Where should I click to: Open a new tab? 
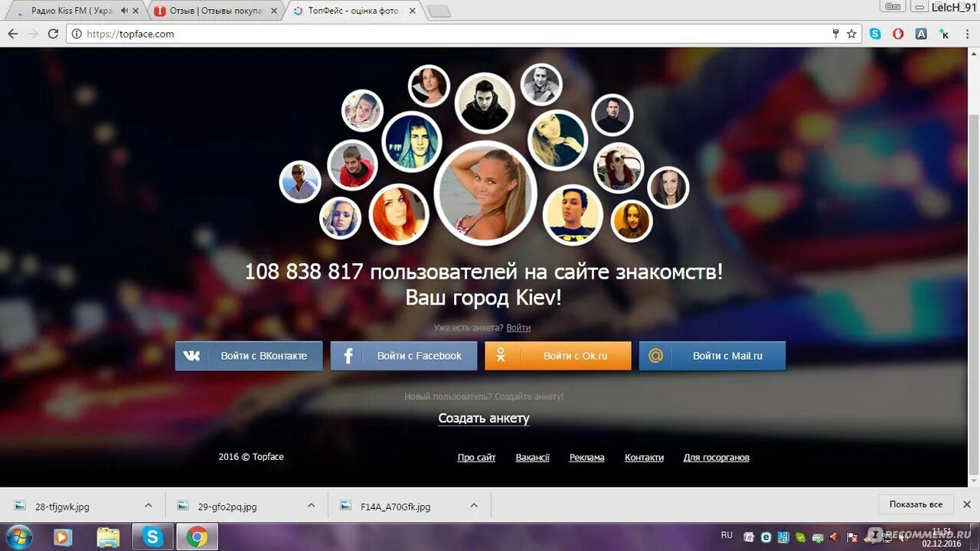439,11
